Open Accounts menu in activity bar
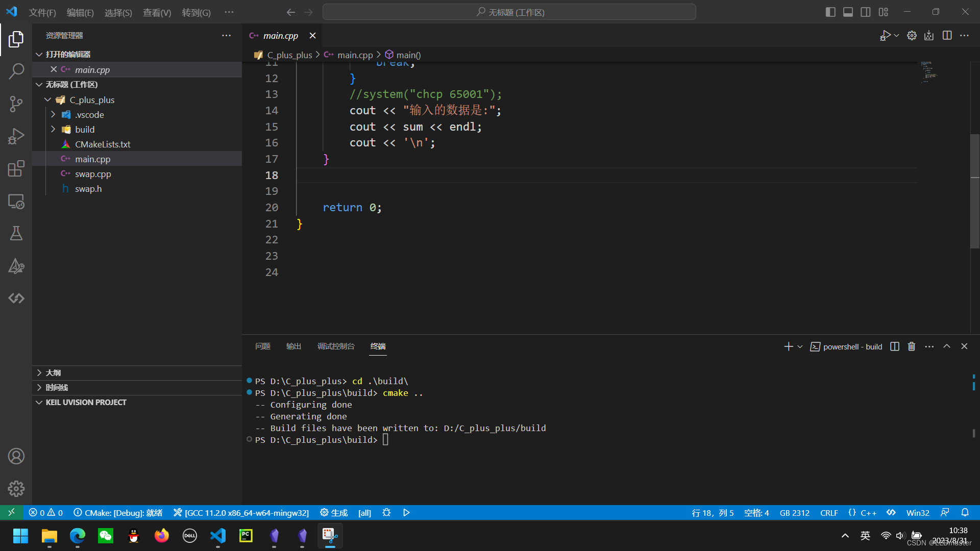The width and height of the screenshot is (980, 551). pyautogui.click(x=16, y=456)
